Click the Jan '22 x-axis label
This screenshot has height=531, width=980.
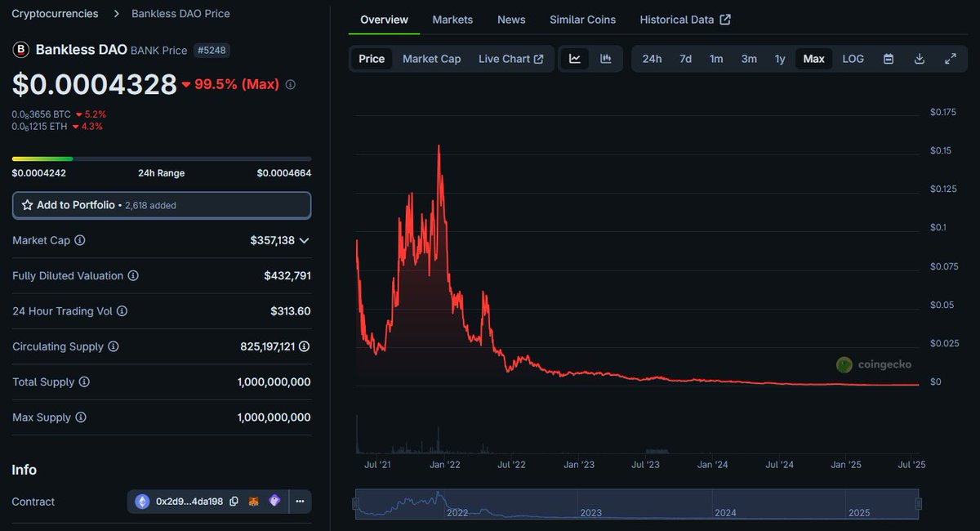443,465
